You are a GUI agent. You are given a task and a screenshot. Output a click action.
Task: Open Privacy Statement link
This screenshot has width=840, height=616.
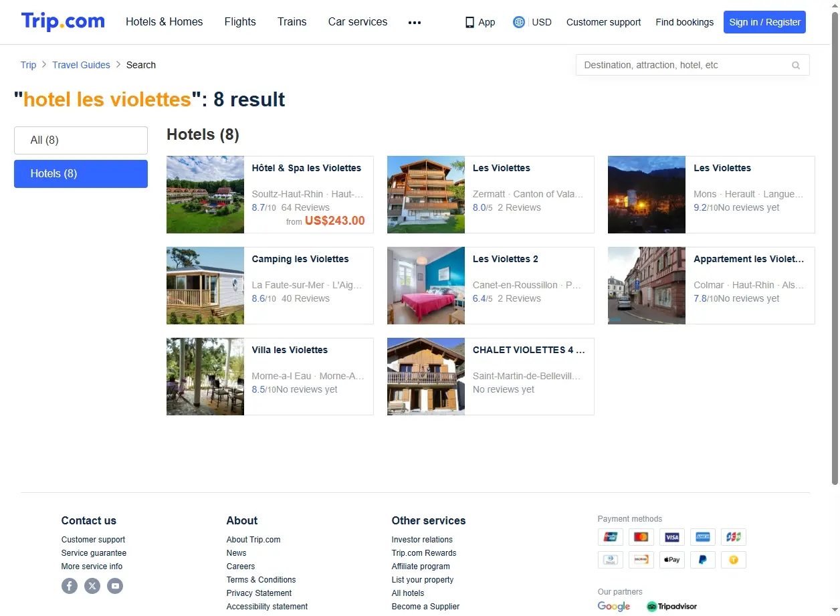(259, 593)
